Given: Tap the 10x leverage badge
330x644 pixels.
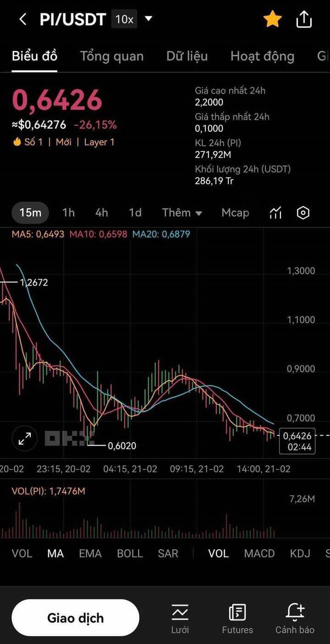Looking at the screenshot, I should [x=124, y=19].
